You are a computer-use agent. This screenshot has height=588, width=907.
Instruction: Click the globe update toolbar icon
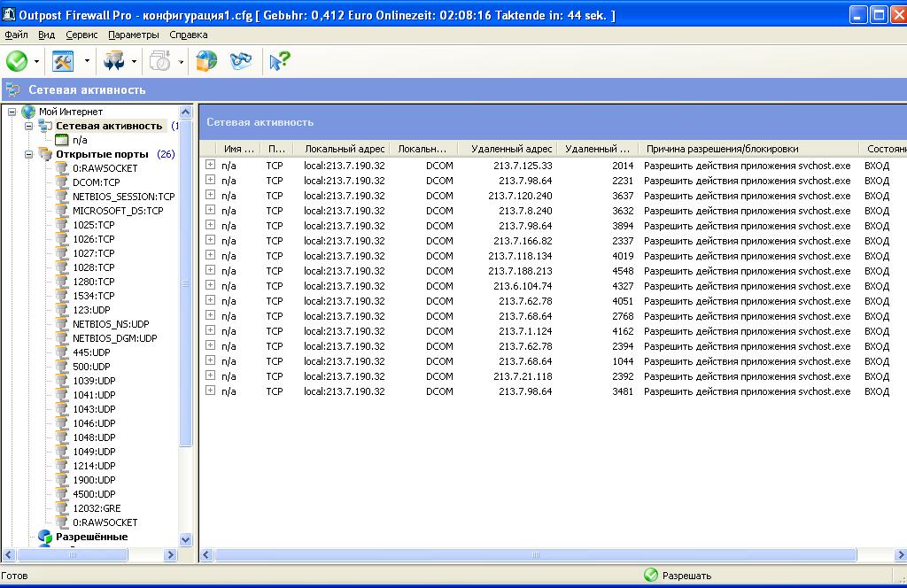pyautogui.click(x=206, y=61)
